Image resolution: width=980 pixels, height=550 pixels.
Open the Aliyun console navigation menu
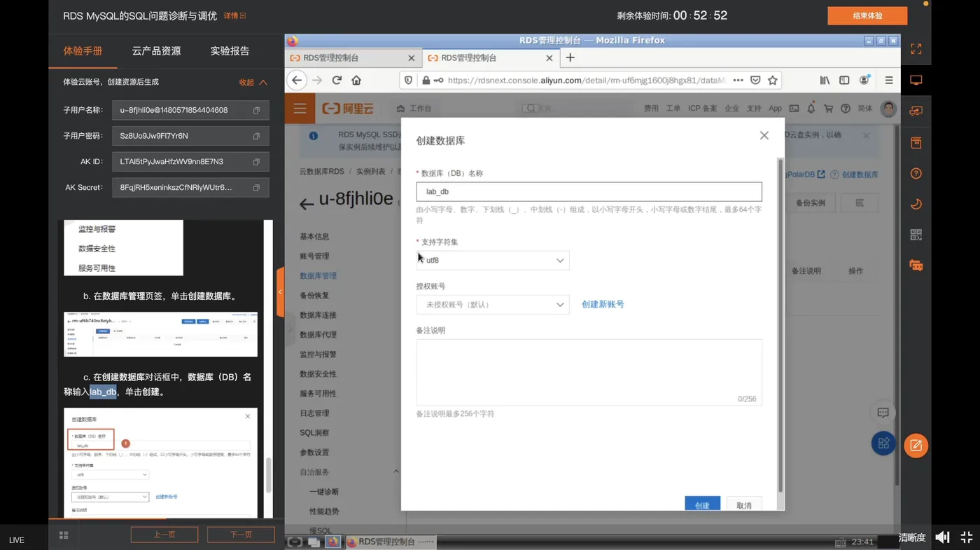click(x=300, y=109)
